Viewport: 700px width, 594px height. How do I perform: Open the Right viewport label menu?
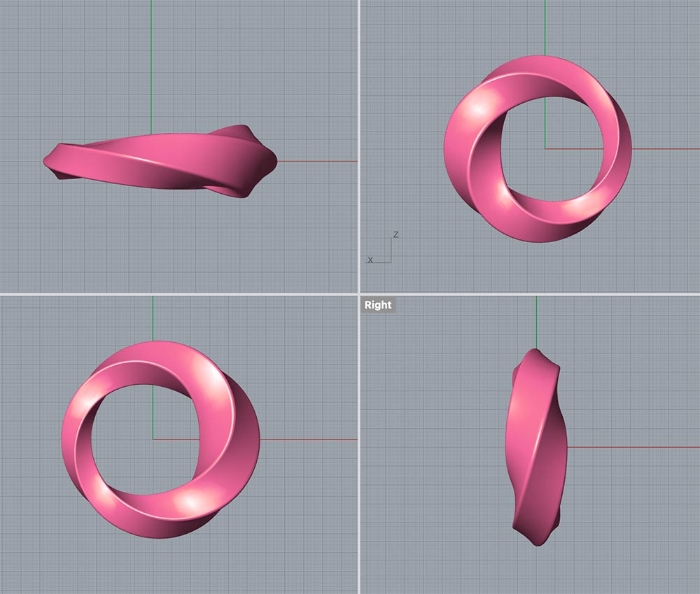point(378,305)
